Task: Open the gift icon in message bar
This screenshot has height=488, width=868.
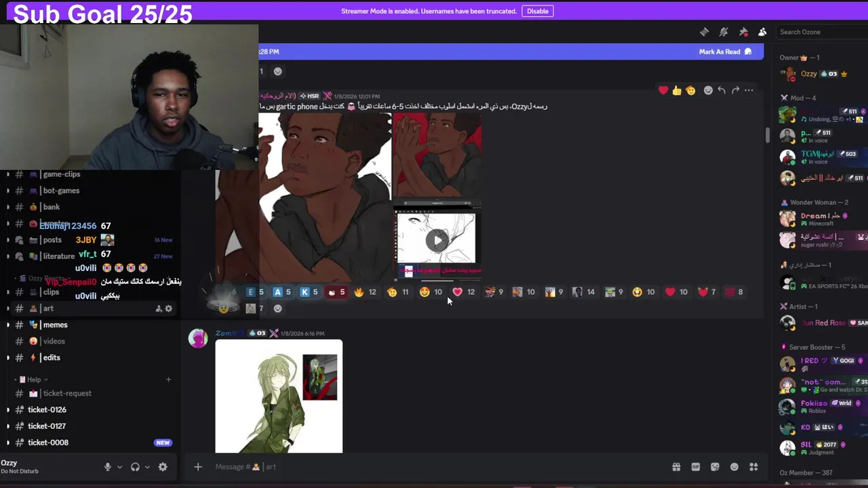Action: tap(676, 467)
